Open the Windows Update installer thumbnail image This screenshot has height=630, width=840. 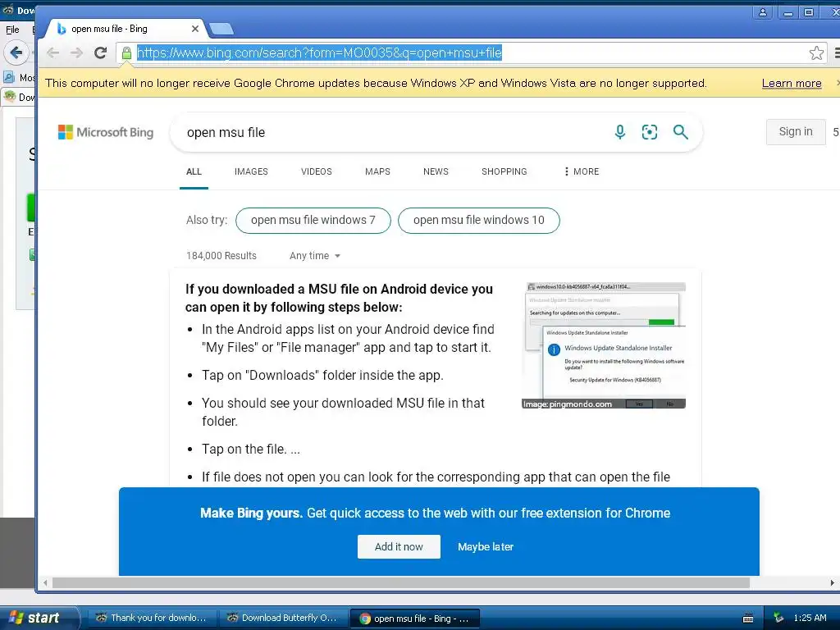[x=604, y=345]
